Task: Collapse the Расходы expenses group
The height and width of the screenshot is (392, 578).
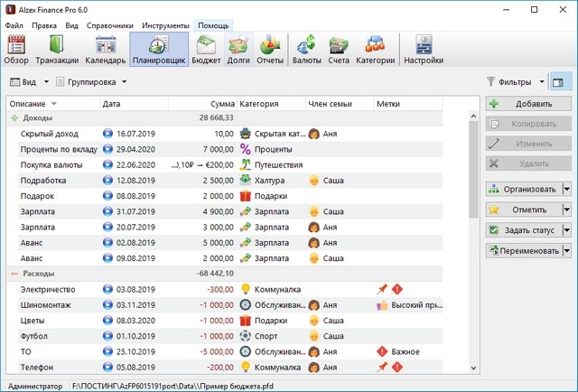Action: pyautogui.click(x=14, y=273)
